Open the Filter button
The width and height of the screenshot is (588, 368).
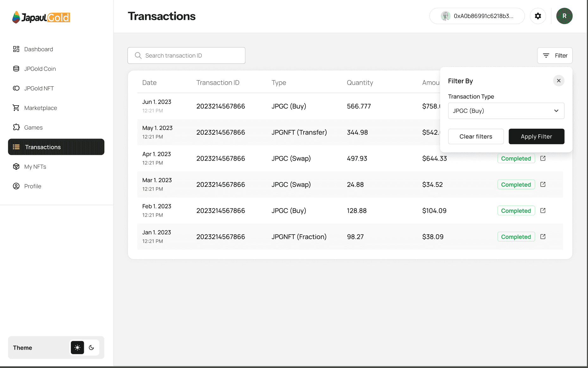[555, 56]
